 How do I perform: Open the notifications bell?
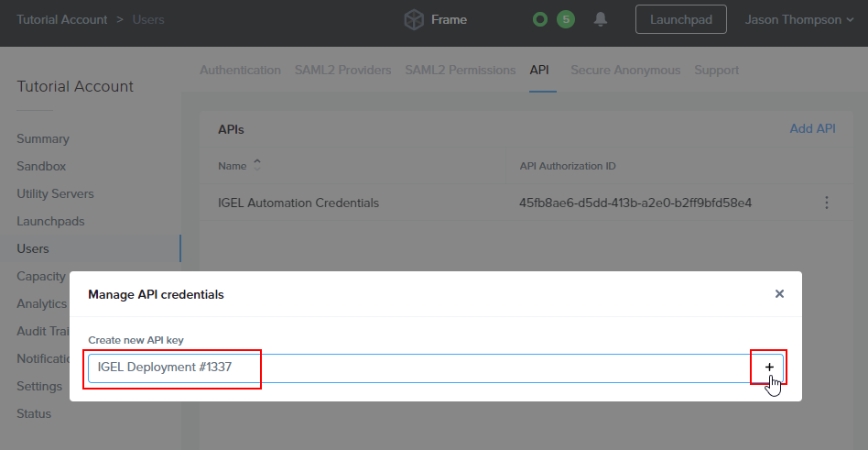coord(600,19)
